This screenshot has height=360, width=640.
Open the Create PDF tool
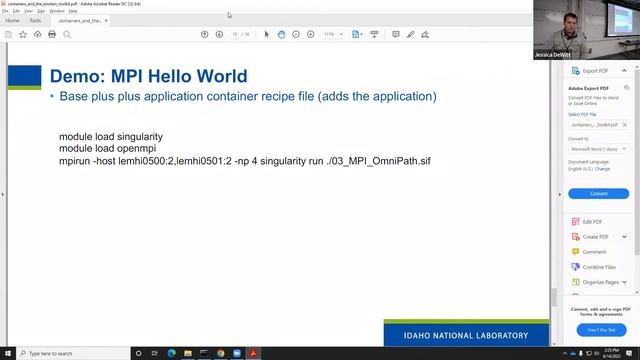coord(595,237)
